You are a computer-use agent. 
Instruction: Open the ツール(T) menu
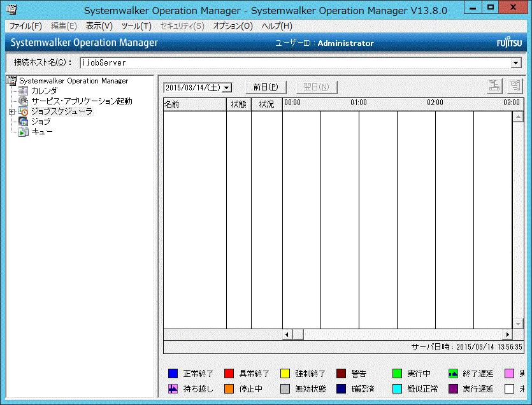click(x=136, y=26)
